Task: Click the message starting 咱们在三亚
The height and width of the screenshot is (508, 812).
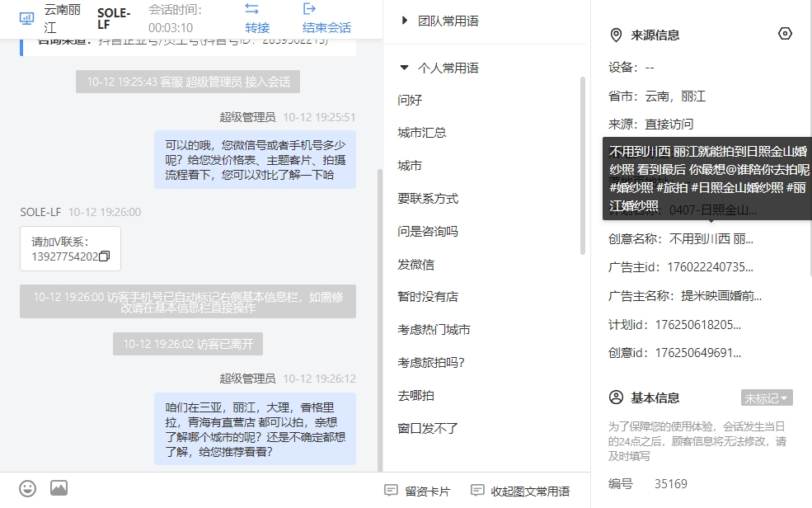Action: pos(255,430)
